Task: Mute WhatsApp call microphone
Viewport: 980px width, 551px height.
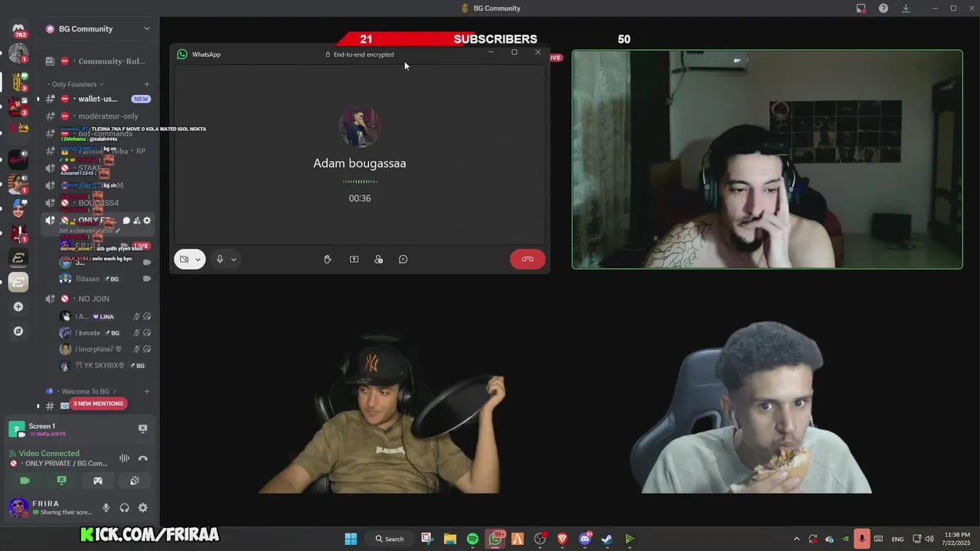Action: coord(220,259)
